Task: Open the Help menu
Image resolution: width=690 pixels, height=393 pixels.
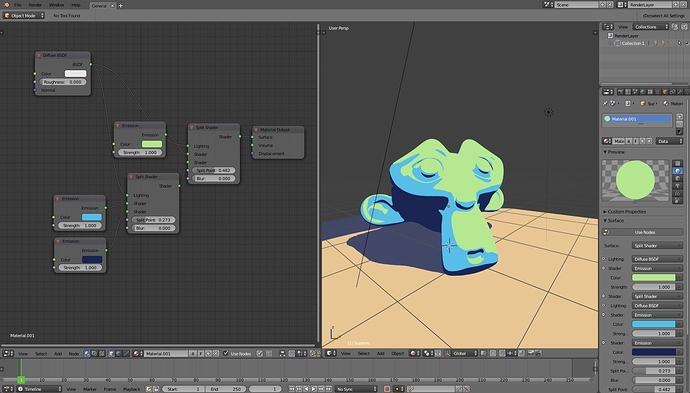Action: [x=76, y=5]
